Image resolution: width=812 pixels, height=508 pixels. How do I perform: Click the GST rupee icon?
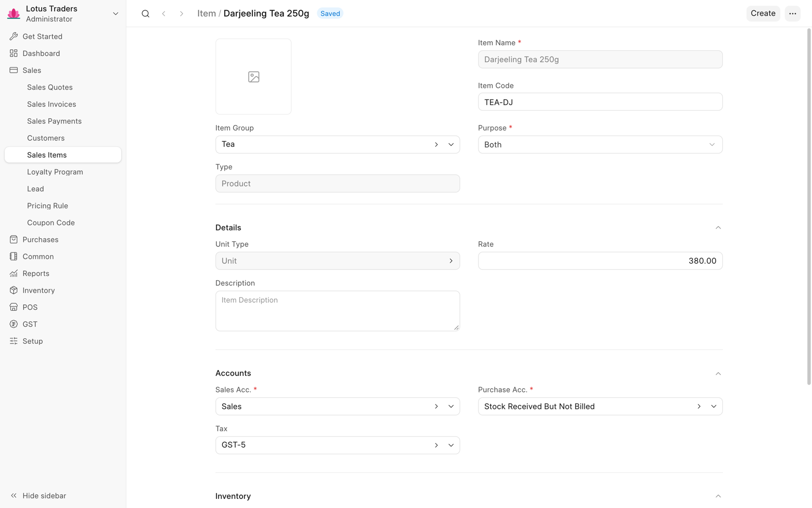pyautogui.click(x=14, y=324)
